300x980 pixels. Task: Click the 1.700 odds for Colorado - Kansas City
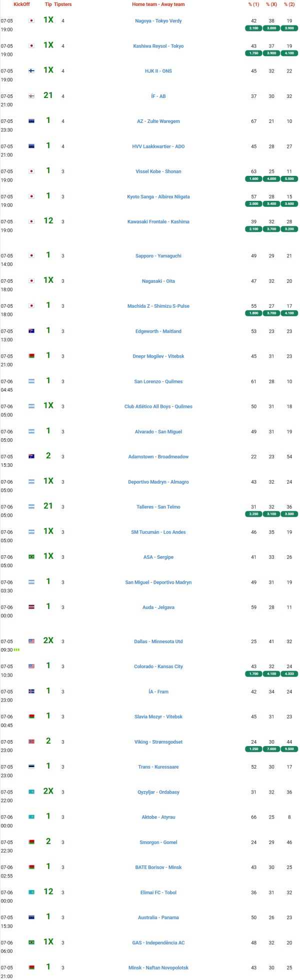pyautogui.click(x=253, y=674)
